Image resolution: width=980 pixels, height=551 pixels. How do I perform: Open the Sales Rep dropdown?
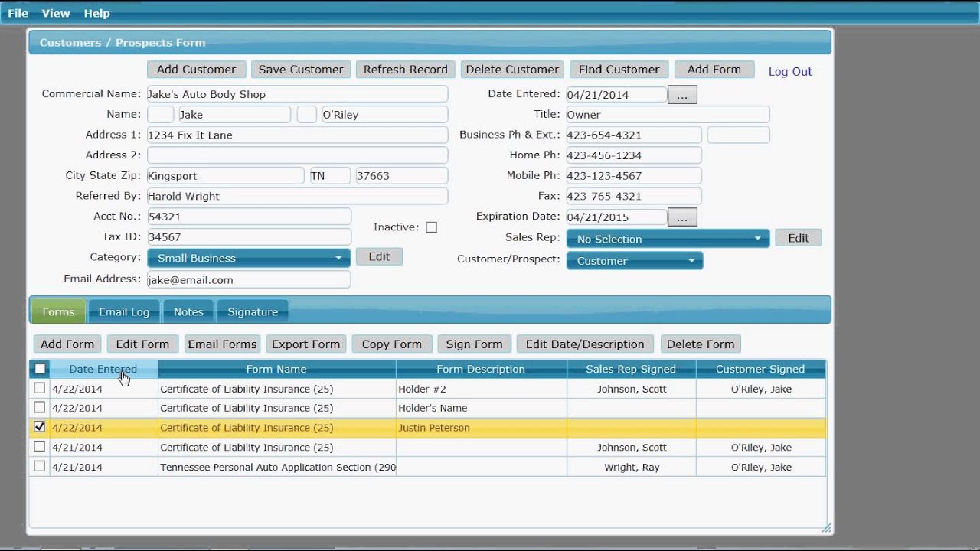click(668, 239)
